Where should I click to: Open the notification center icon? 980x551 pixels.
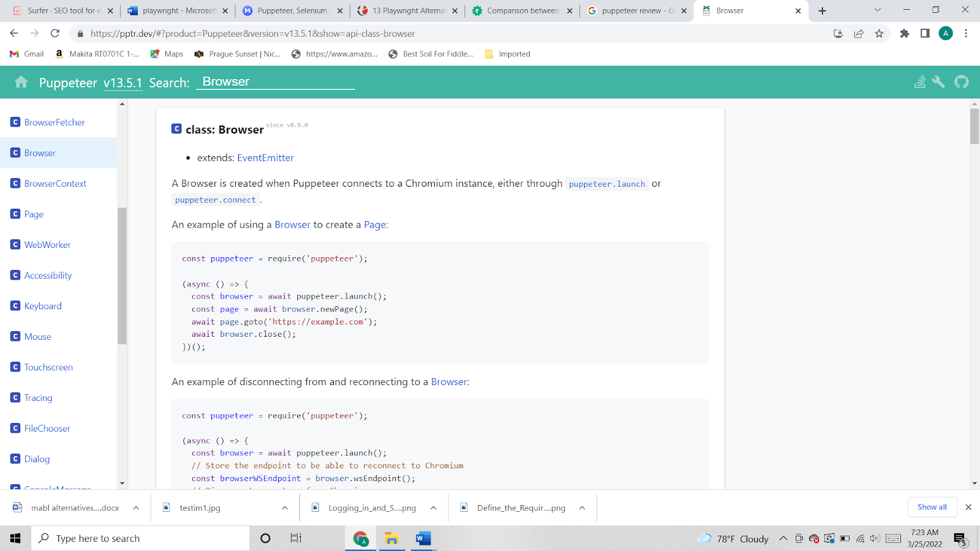click(x=960, y=539)
